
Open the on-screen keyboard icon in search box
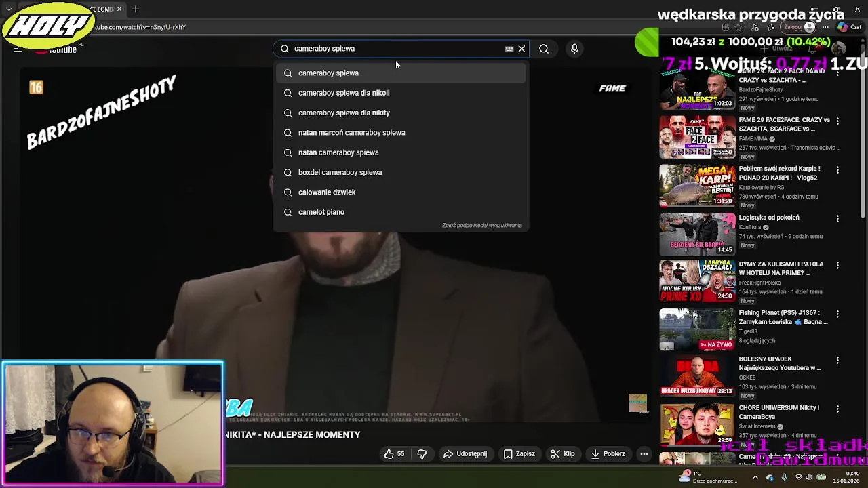coord(509,49)
